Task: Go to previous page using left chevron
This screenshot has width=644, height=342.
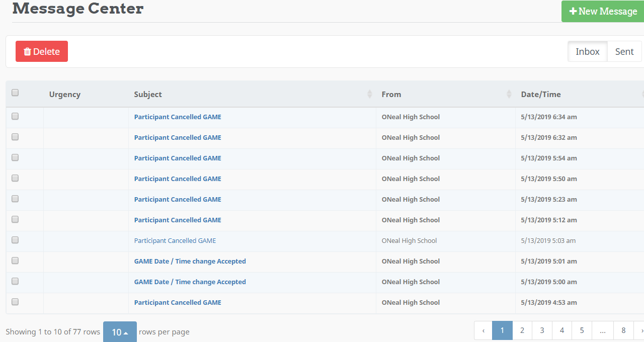Action: pyautogui.click(x=484, y=330)
